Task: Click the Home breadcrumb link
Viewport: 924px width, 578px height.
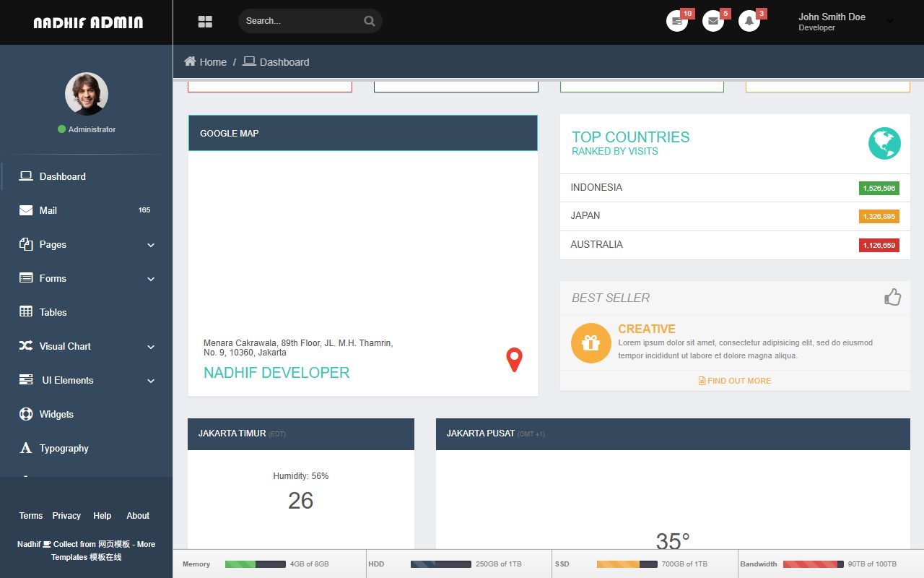Action: coord(213,62)
